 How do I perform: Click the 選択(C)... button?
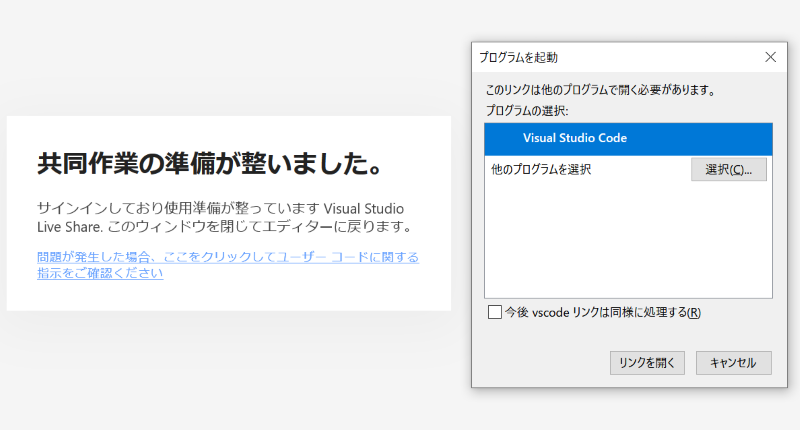pyautogui.click(x=729, y=169)
